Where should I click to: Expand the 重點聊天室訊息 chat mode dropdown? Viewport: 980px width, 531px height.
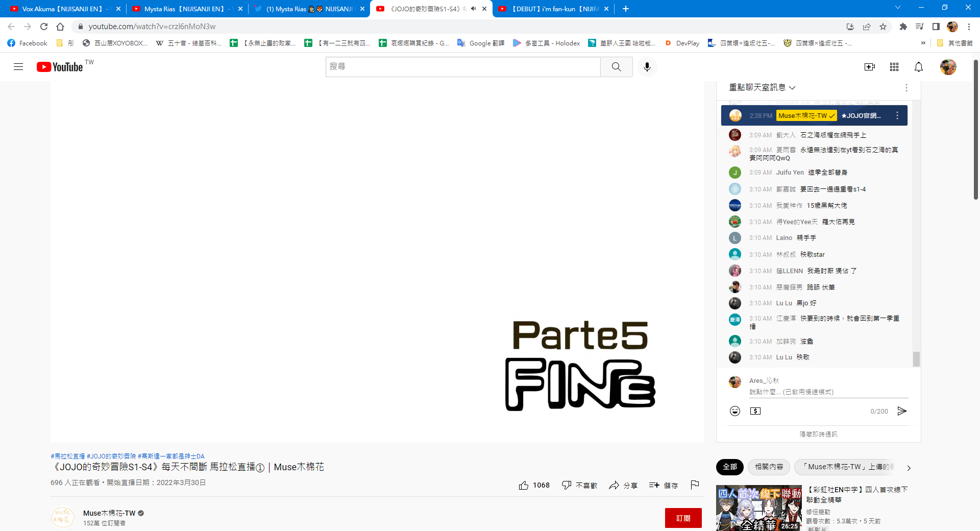click(762, 88)
